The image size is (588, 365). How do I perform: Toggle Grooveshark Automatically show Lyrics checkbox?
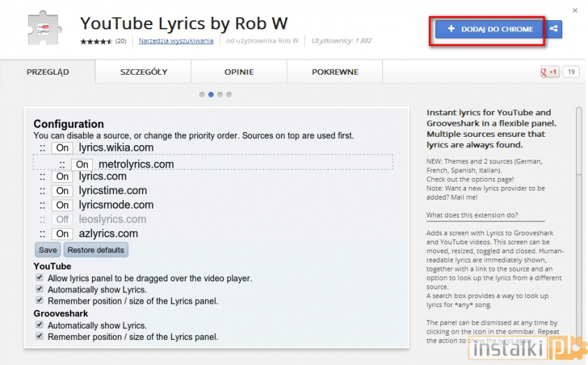[x=39, y=325]
